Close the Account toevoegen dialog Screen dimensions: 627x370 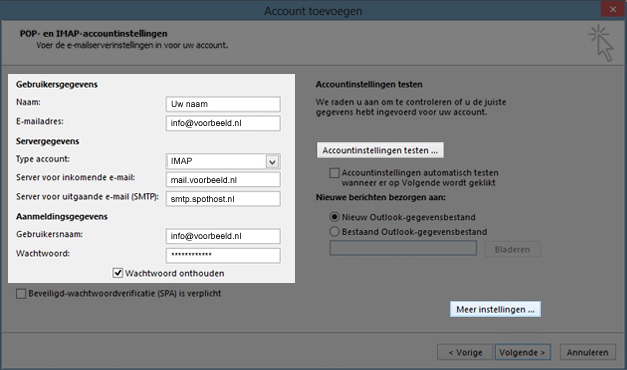(x=613, y=9)
